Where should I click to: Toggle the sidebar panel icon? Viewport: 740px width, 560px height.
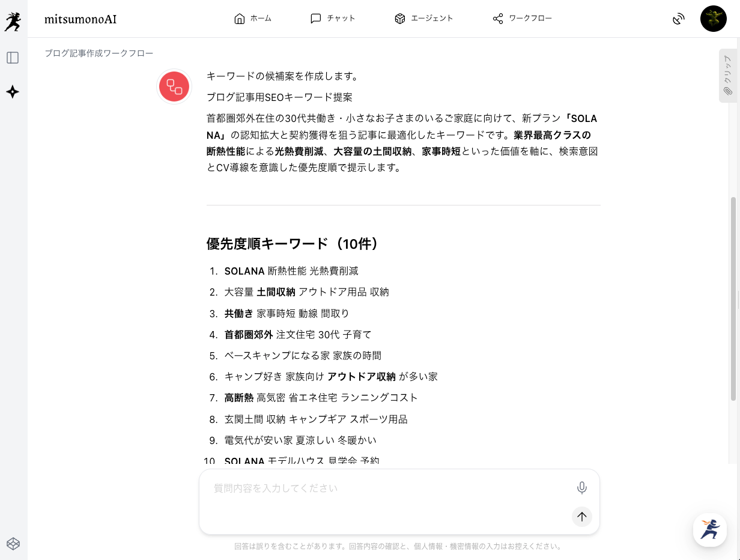13,58
